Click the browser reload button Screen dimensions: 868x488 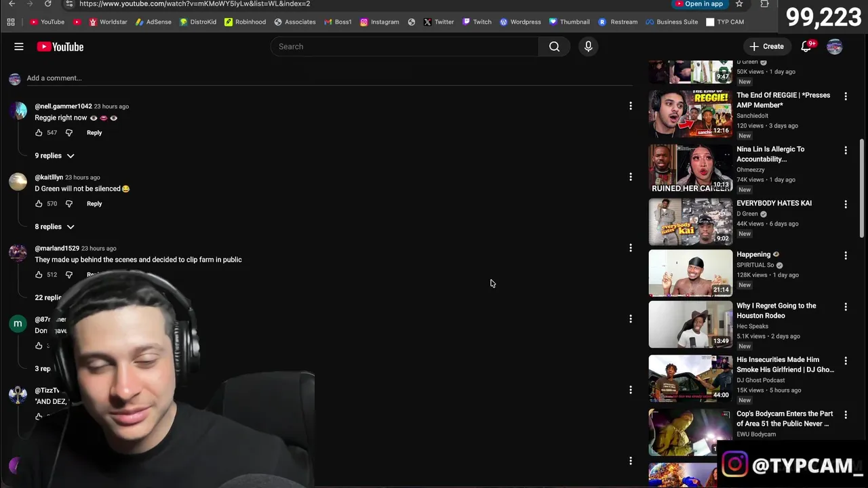[x=47, y=3]
